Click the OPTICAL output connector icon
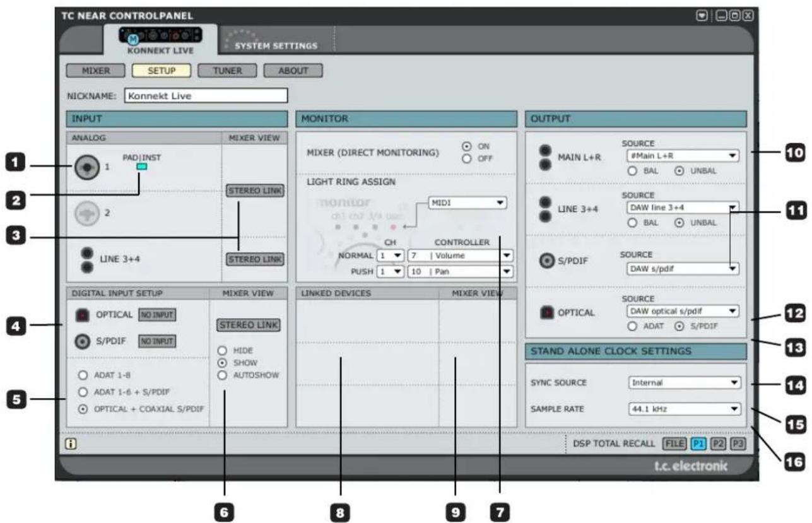This screenshot has width=812, height=523. point(546,312)
